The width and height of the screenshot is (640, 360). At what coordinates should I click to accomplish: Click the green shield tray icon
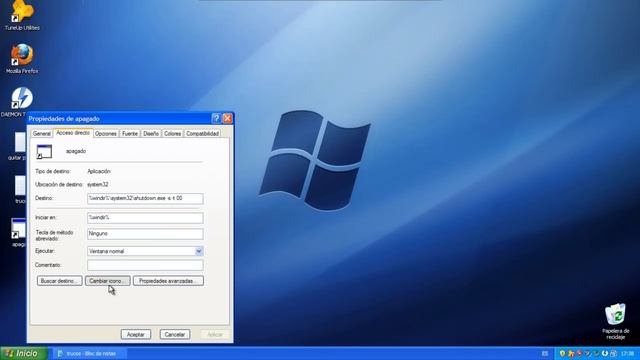pyautogui.click(x=562, y=353)
